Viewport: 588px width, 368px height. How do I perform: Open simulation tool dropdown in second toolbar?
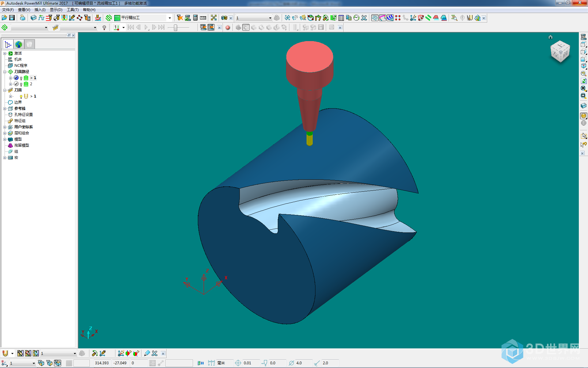[95, 28]
